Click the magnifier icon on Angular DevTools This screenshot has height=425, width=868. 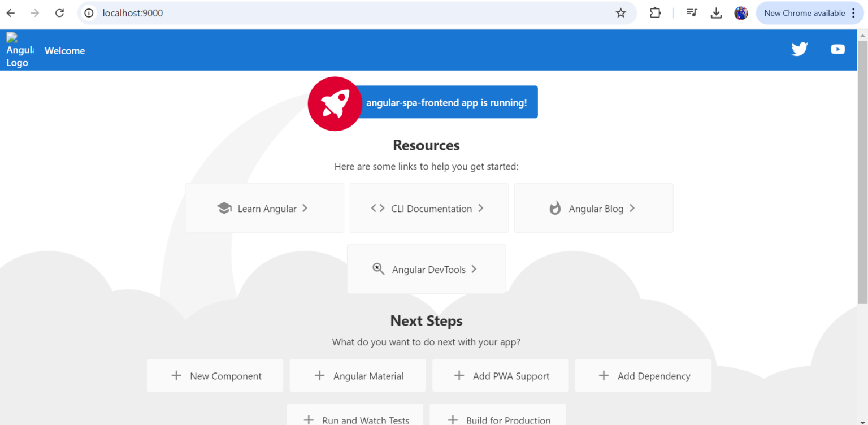pos(379,268)
